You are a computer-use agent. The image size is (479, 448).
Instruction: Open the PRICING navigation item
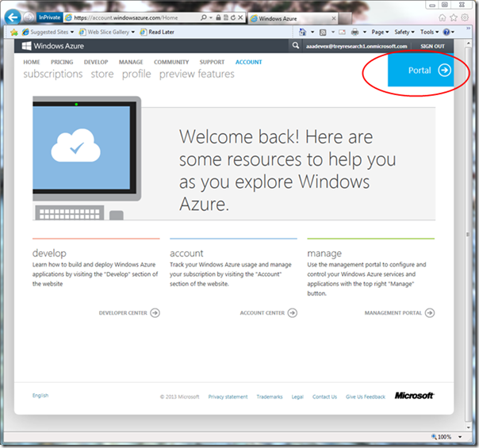[x=62, y=62]
